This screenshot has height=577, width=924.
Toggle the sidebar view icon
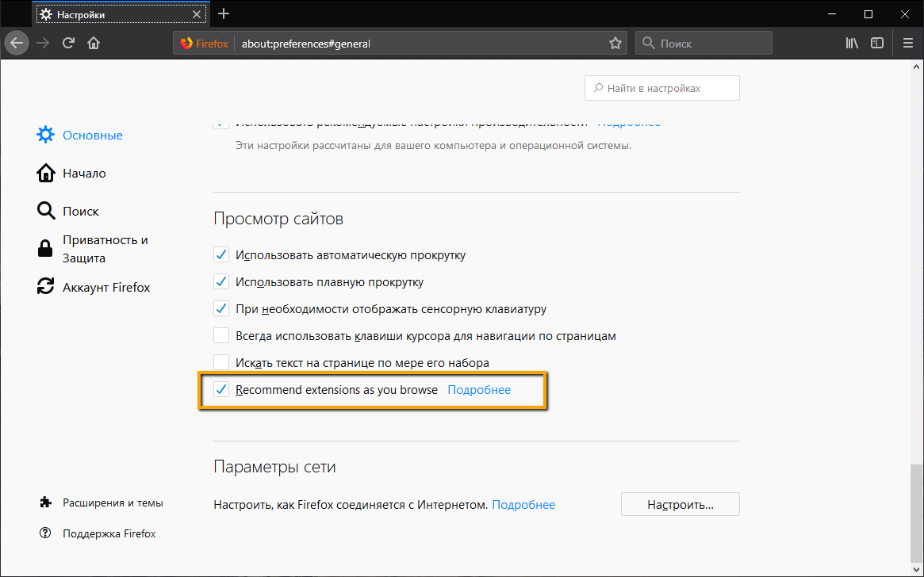click(x=877, y=44)
